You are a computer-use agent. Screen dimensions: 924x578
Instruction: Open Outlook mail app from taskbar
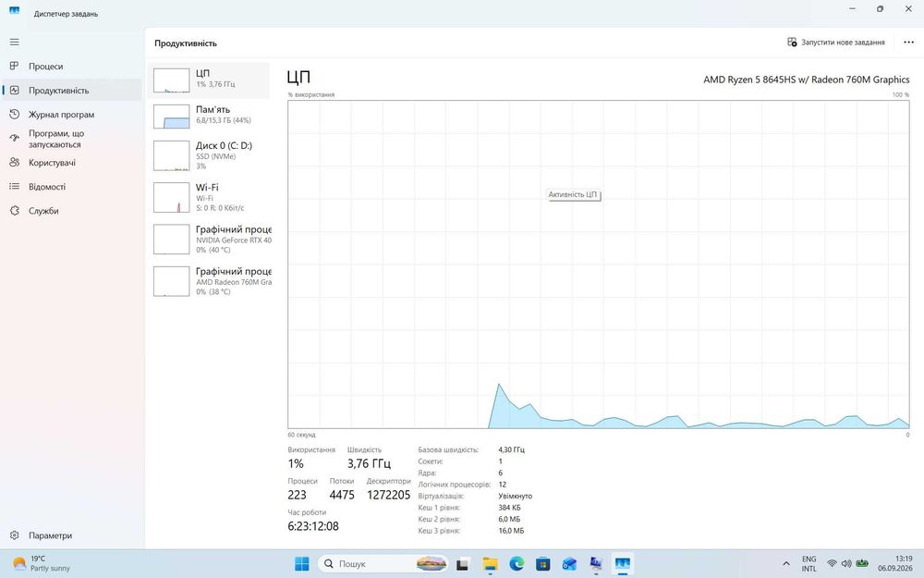coord(569,564)
